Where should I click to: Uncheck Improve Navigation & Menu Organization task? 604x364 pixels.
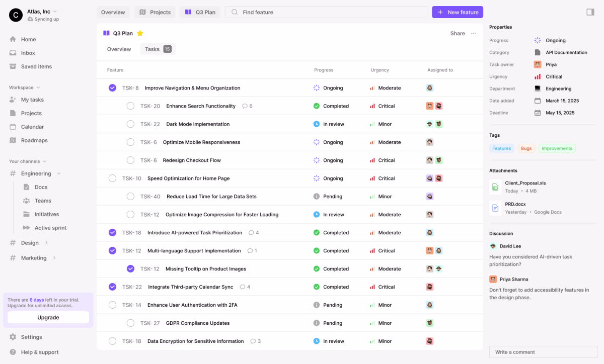tap(112, 88)
